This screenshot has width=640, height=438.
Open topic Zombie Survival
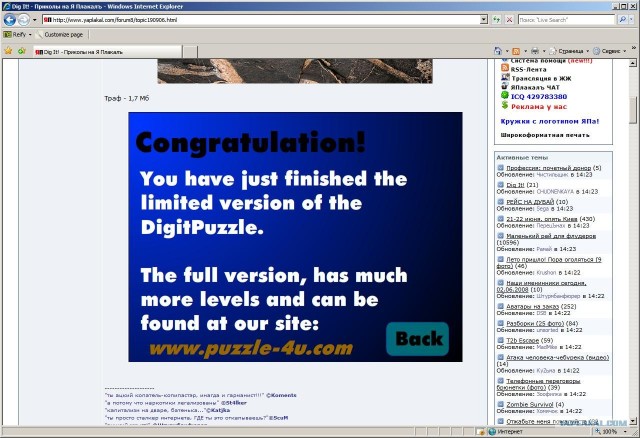click(530, 405)
